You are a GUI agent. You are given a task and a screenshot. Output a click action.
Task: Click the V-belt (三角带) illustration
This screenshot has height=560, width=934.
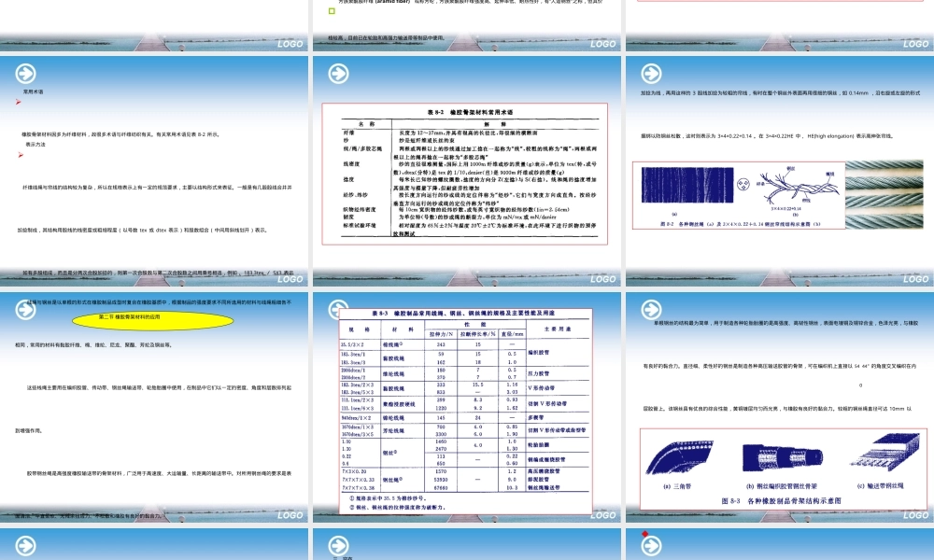[x=680, y=457]
